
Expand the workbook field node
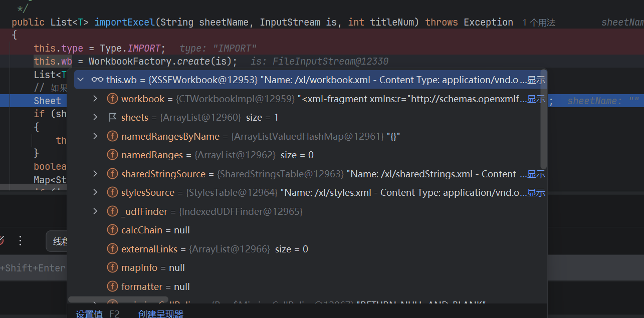pos(95,99)
